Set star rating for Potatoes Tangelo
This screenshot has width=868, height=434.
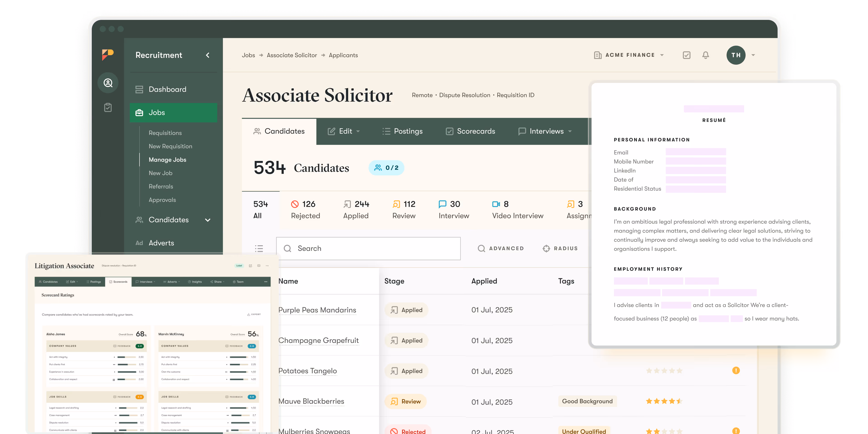tap(664, 371)
